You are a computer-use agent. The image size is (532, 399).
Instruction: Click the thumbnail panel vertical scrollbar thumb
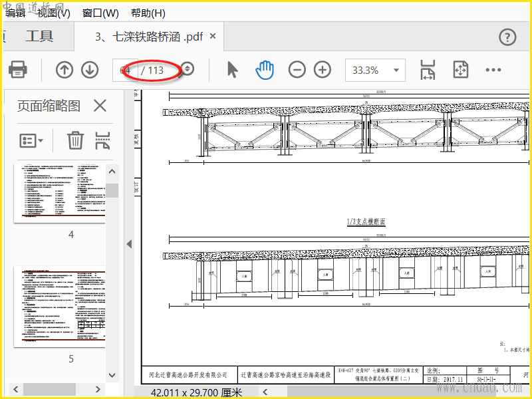click(x=112, y=190)
